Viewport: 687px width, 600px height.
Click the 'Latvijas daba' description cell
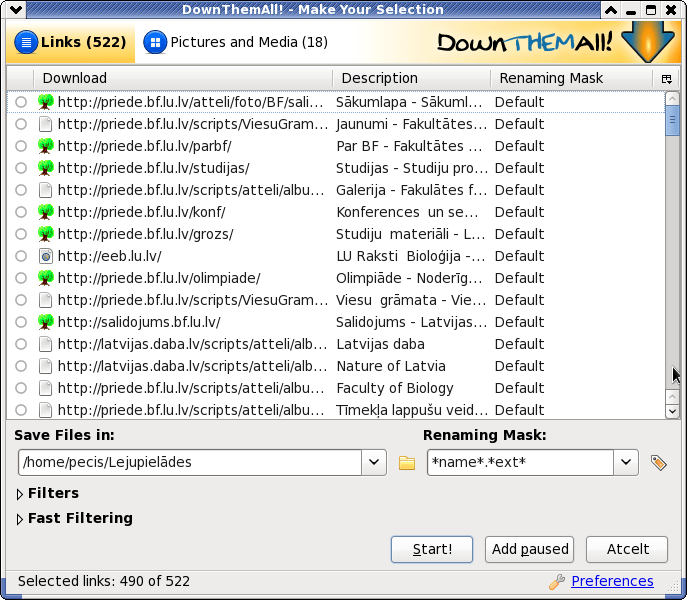click(380, 344)
